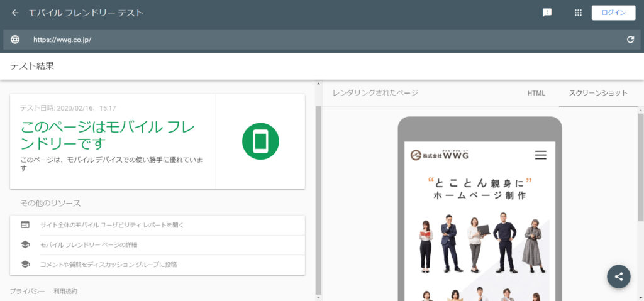This screenshot has width=644, height=301.
Task: Click the URL field showing https://wwg.co.jp/
Action: [x=314, y=40]
